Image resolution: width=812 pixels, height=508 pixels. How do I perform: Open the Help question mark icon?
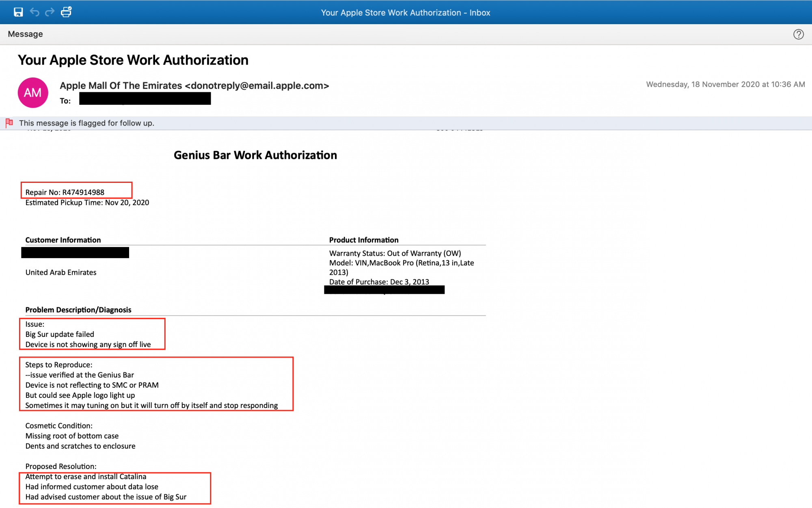point(798,34)
